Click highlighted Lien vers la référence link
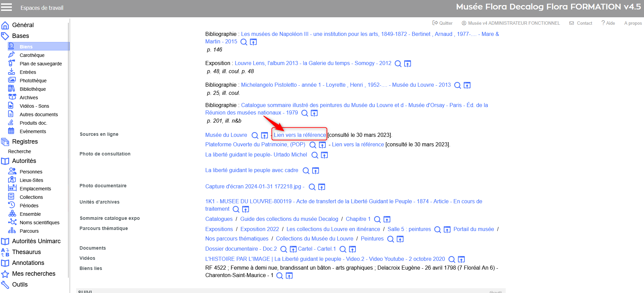The width and height of the screenshot is (644, 293). coord(300,135)
